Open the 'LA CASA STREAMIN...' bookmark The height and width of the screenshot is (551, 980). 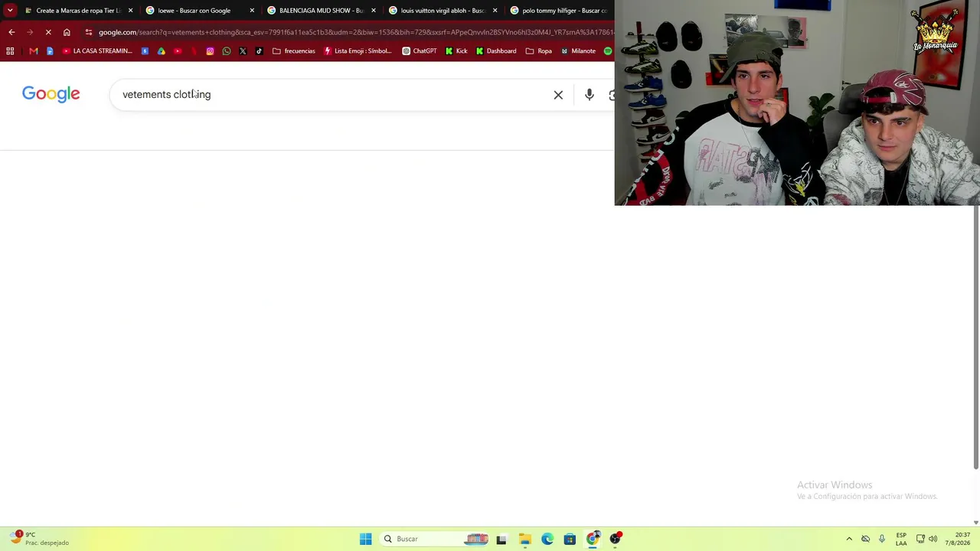point(97,51)
